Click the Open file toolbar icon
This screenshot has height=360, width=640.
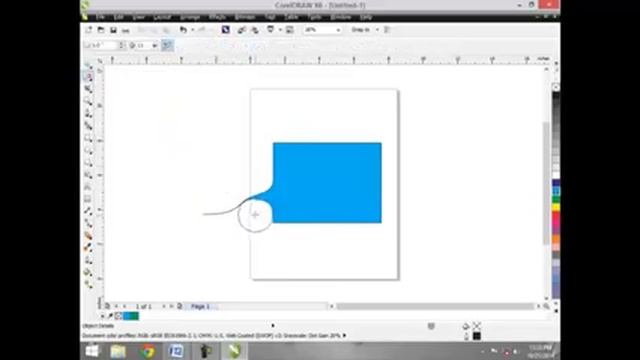[101, 30]
